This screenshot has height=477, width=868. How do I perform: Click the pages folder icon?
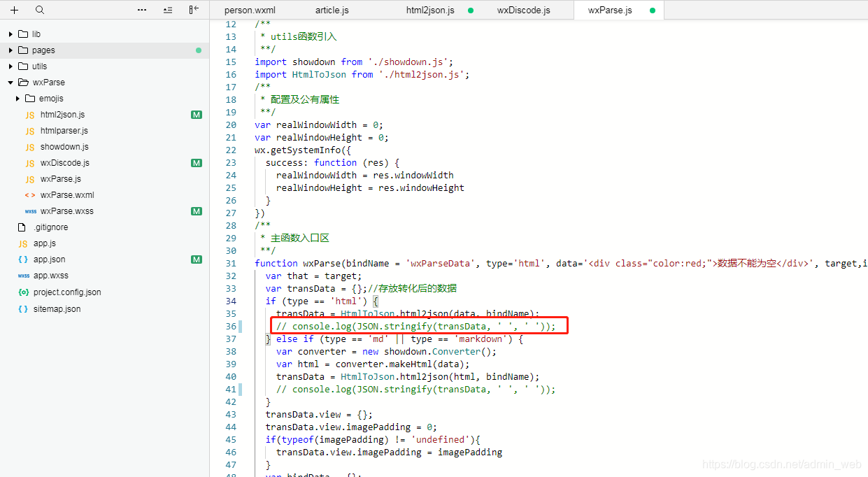23,50
